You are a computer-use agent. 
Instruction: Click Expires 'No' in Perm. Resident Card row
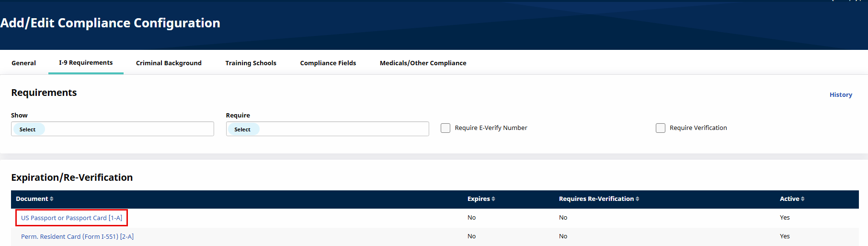[x=471, y=236]
